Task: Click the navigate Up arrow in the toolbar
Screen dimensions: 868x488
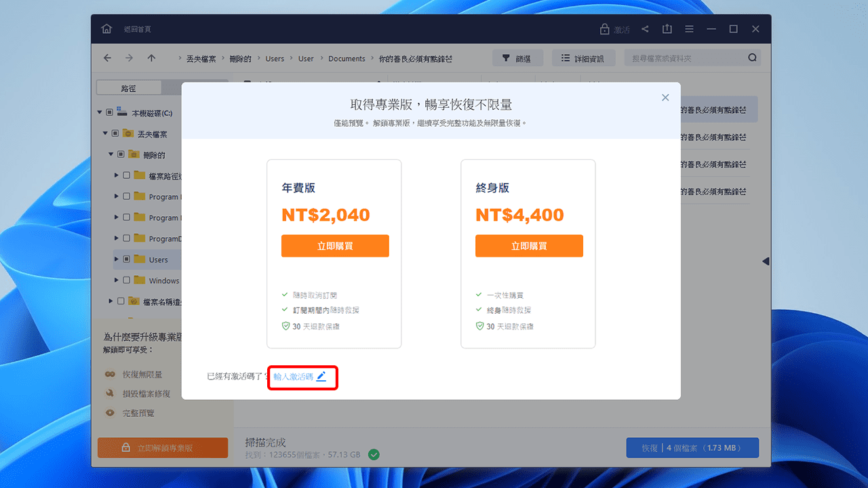Action: (151, 58)
